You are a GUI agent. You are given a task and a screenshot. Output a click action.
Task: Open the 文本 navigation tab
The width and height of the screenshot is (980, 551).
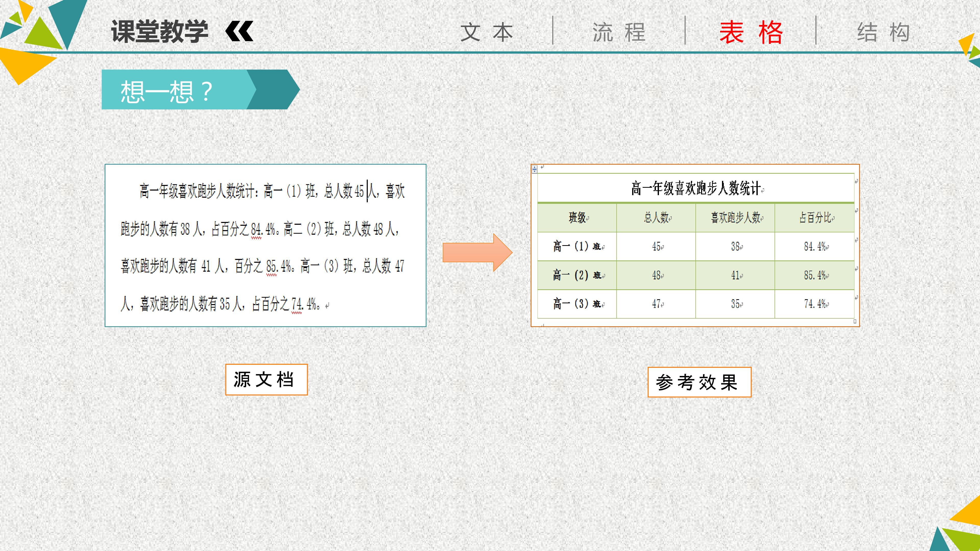click(487, 32)
